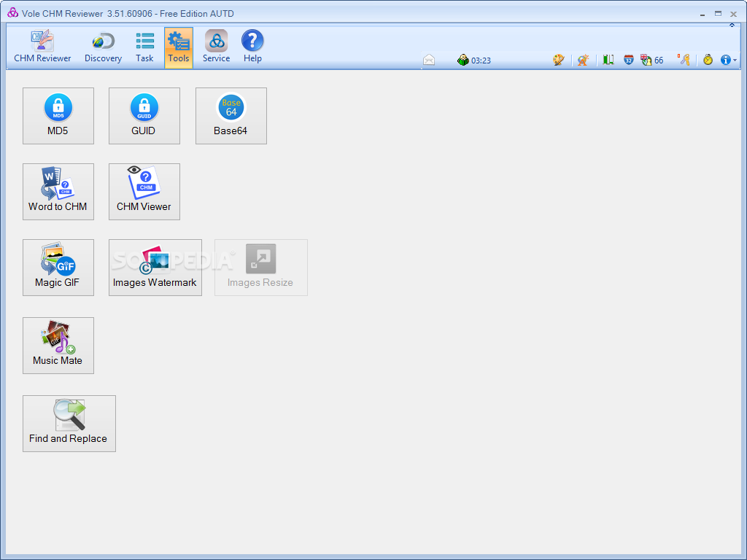Click the Vole app logo in title bar
This screenshot has width=747, height=560.
pos(13,13)
